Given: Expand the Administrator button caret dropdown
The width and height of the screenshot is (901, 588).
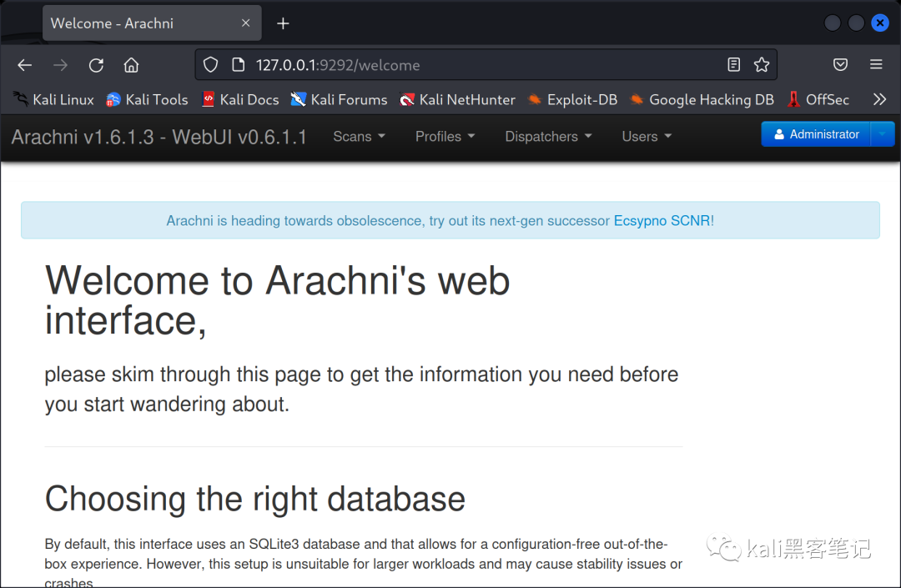Looking at the screenshot, I should tap(883, 134).
